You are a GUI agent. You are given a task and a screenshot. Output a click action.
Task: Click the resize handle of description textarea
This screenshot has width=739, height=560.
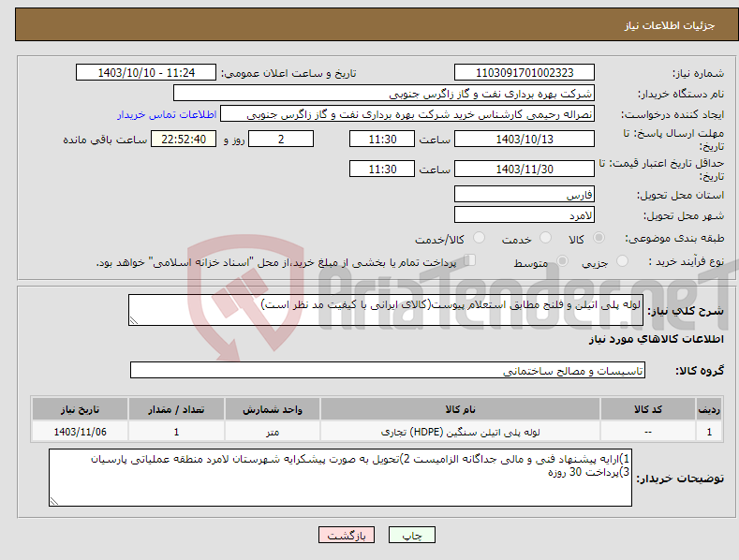pyautogui.click(x=134, y=320)
